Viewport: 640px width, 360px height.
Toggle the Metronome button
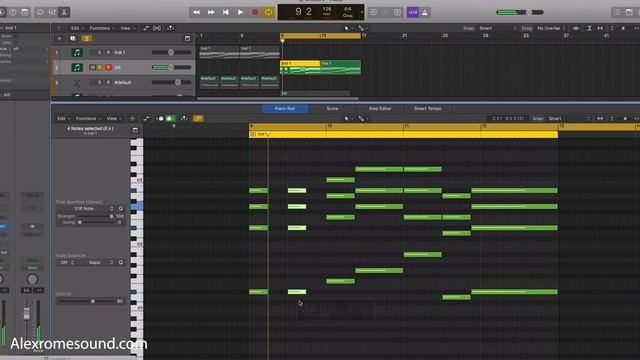point(424,12)
